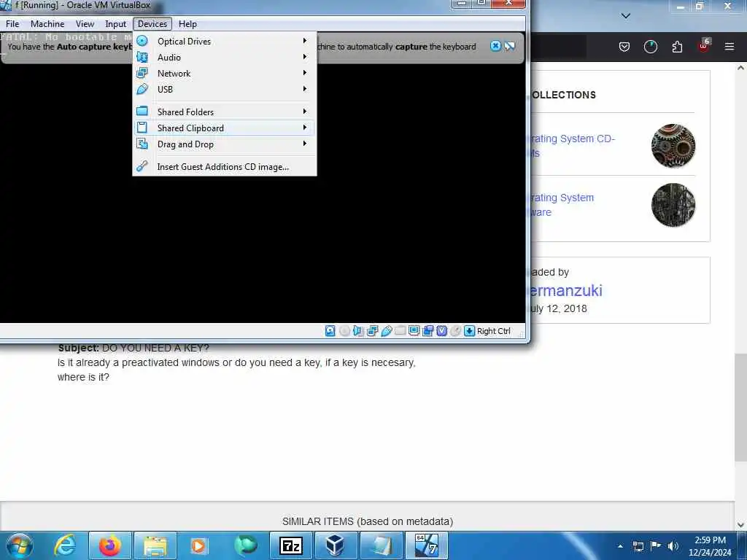Open the Windows Start button
The width and height of the screenshot is (747, 560).
click(x=19, y=545)
